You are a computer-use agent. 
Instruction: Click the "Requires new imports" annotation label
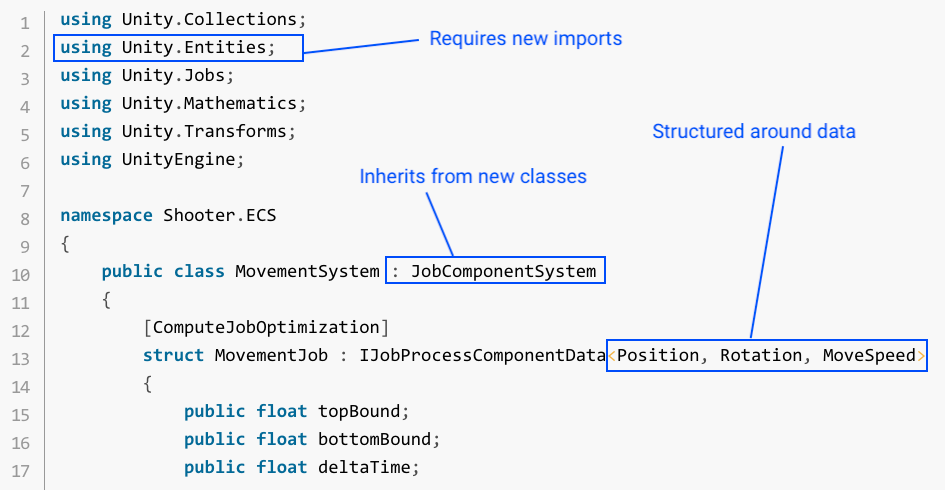(525, 39)
